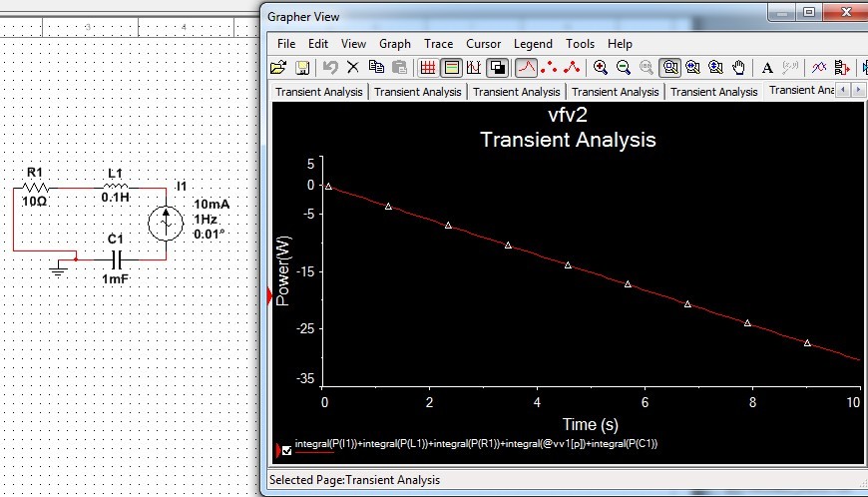The width and height of the screenshot is (868, 497).
Task: Open the Legend menu
Action: (x=533, y=44)
